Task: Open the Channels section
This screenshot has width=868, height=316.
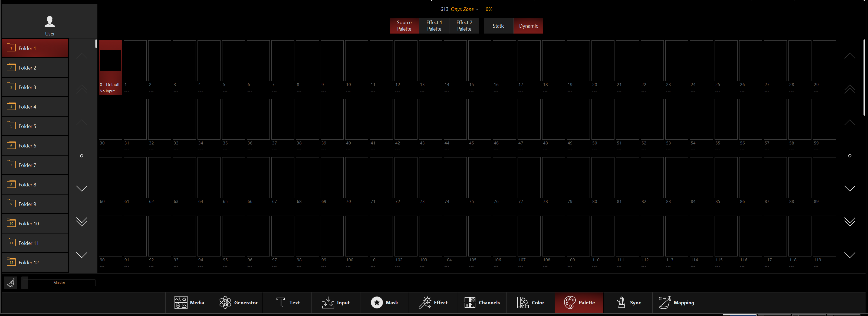Action: coord(482,302)
